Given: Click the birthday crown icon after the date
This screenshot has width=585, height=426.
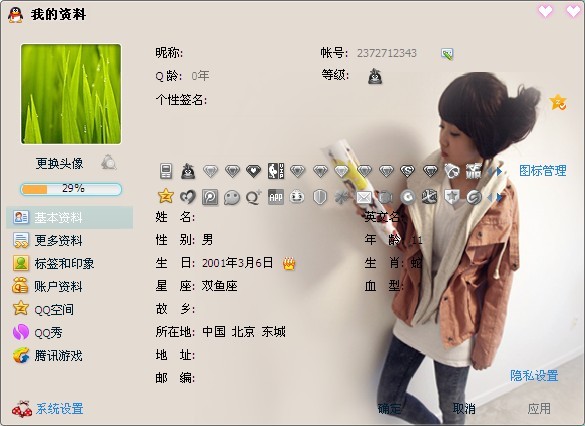Looking at the screenshot, I should coord(289,264).
